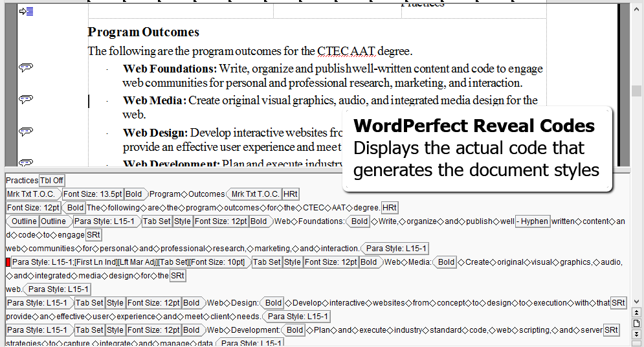Image resolution: width=644 pixels, height=347 pixels.
Task: Click the bold "Web Media:" text in the document
Action: coord(154,100)
